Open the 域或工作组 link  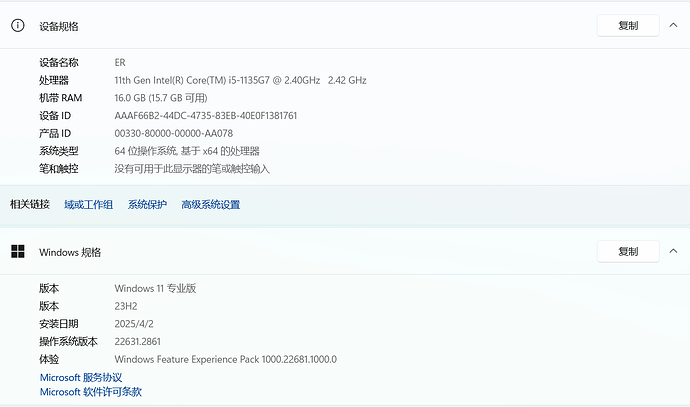[88, 205]
